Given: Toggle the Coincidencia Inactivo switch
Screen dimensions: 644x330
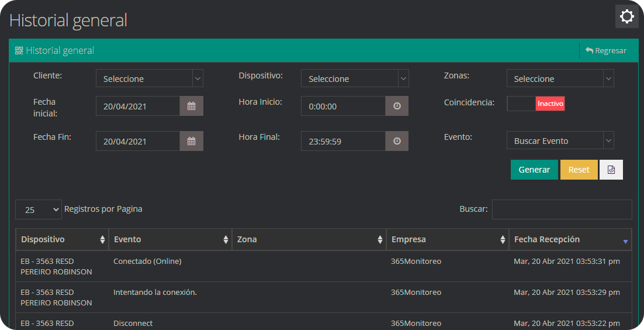Looking at the screenshot, I should [x=535, y=104].
